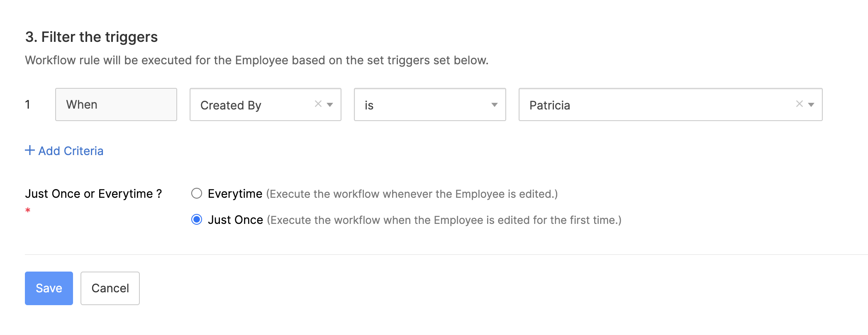
Task: Select the Just Once radio button
Action: pos(197,219)
